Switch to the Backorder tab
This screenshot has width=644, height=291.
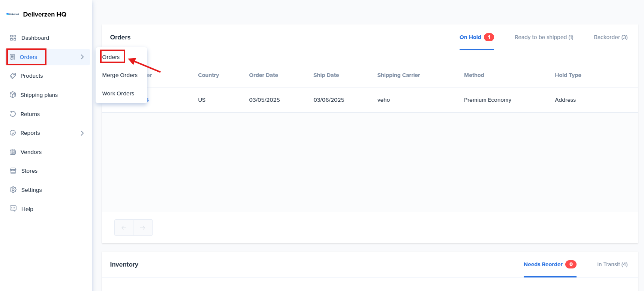pos(610,37)
